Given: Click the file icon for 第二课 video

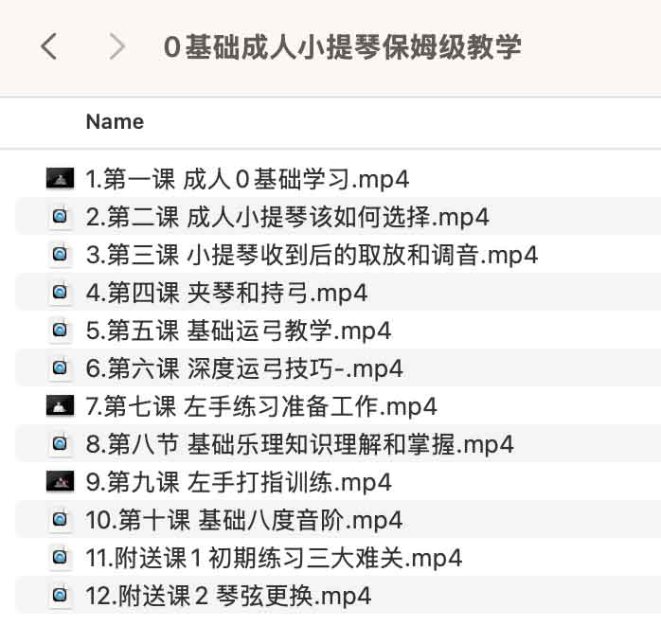Looking at the screenshot, I should (60, 217).
